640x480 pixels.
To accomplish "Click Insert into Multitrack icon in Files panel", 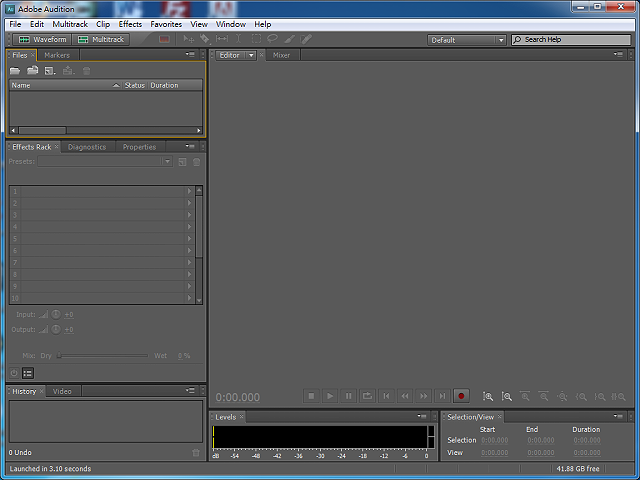I will [68, 71].
